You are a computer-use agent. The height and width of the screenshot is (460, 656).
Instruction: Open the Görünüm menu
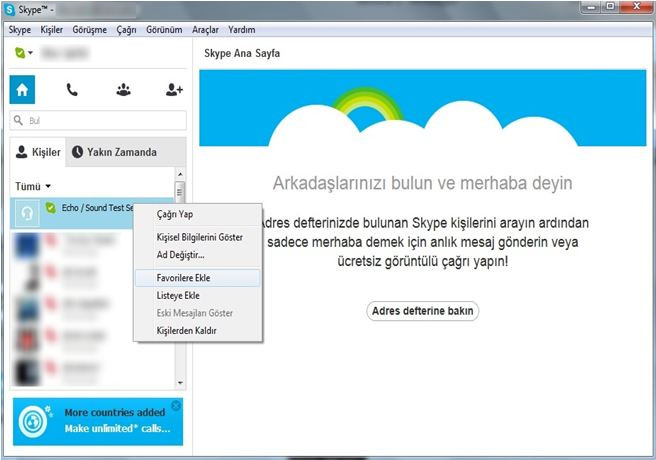pos(164,30)
